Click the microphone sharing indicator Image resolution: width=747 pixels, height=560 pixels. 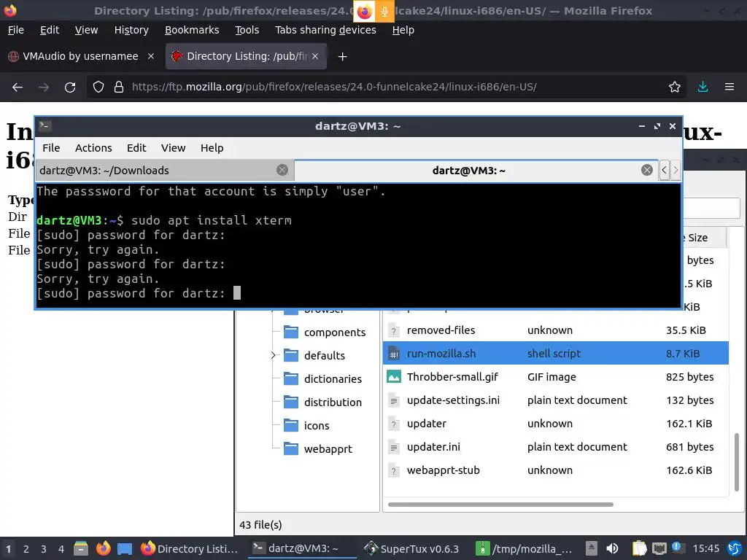[384, 11]
